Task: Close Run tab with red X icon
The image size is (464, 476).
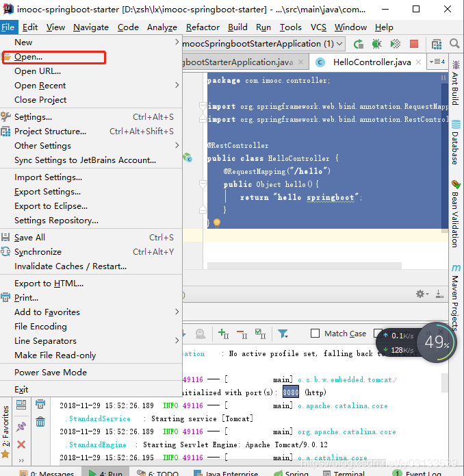Action: pos(21,444)
